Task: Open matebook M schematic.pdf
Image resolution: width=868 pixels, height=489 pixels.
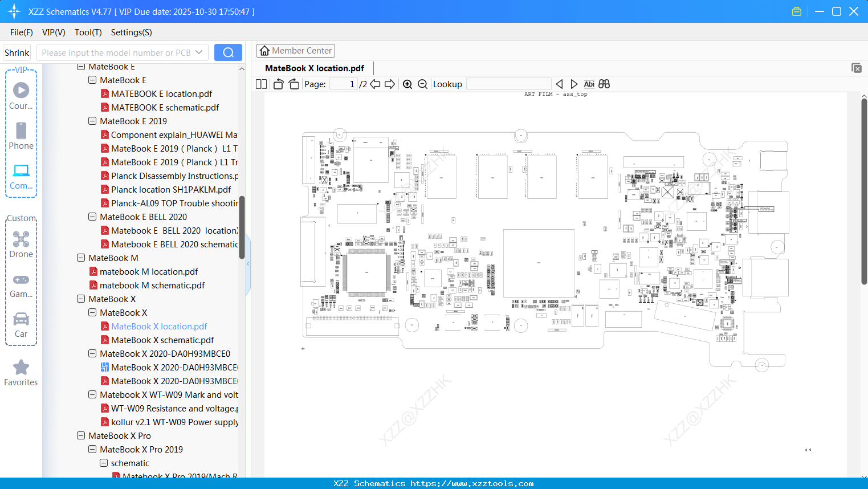Action: (152, 285)
